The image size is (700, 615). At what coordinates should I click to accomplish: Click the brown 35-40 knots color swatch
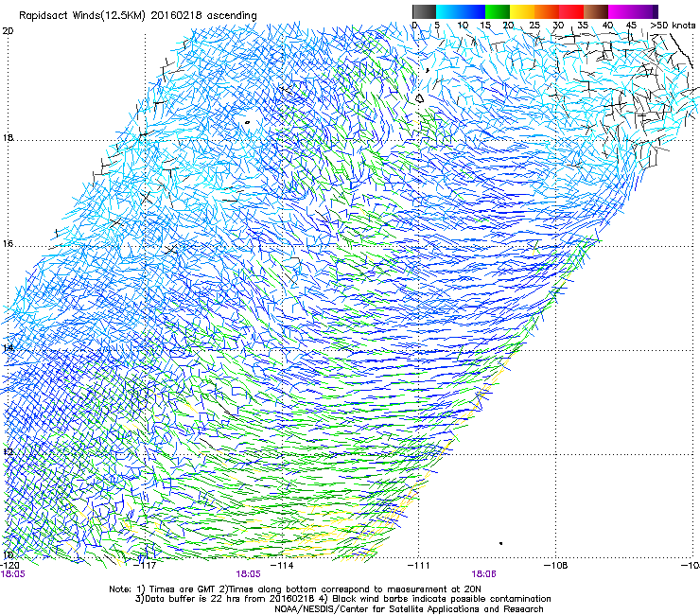pos(596,11)
